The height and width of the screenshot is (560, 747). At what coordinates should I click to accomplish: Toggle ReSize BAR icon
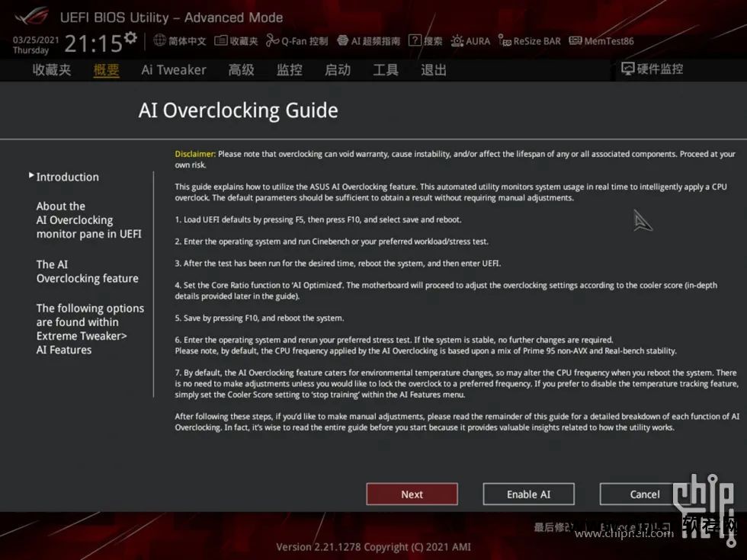[505, 41]
